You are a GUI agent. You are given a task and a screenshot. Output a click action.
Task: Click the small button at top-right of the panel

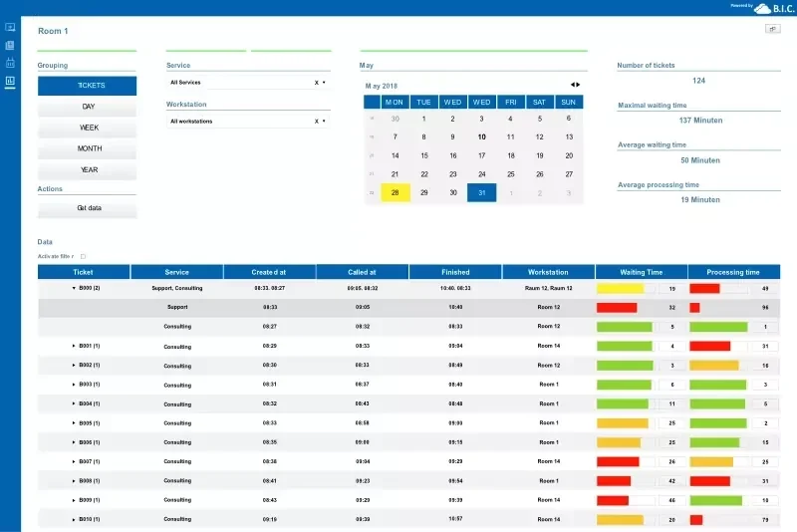772,29
